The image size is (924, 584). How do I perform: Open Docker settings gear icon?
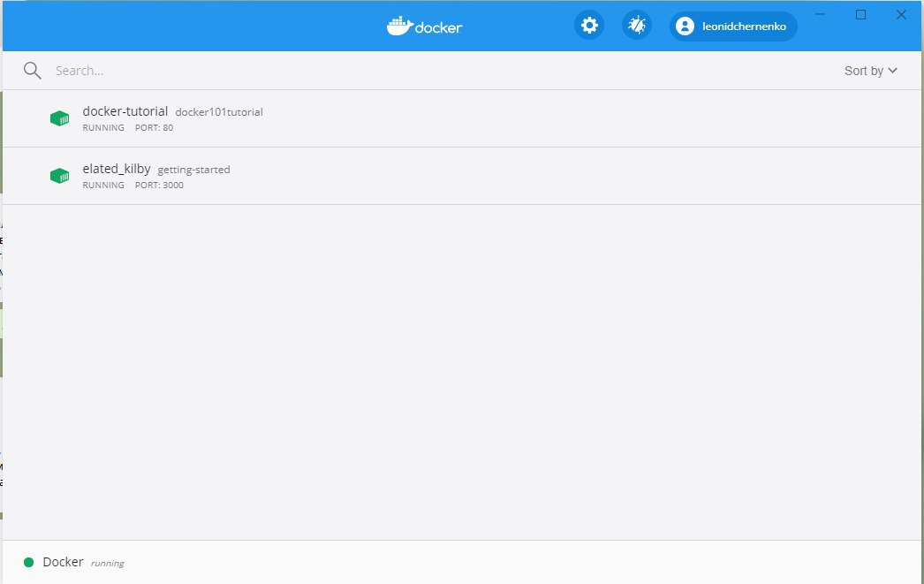(589, 26)
